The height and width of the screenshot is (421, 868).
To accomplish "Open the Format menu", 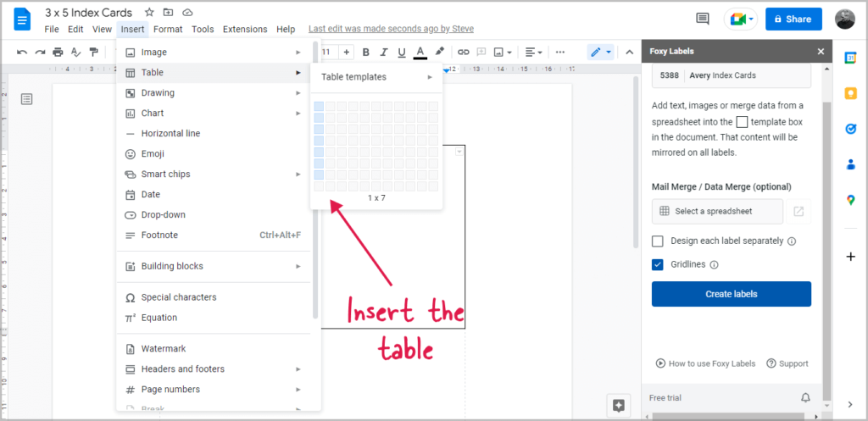I will [x=168, y=30].
